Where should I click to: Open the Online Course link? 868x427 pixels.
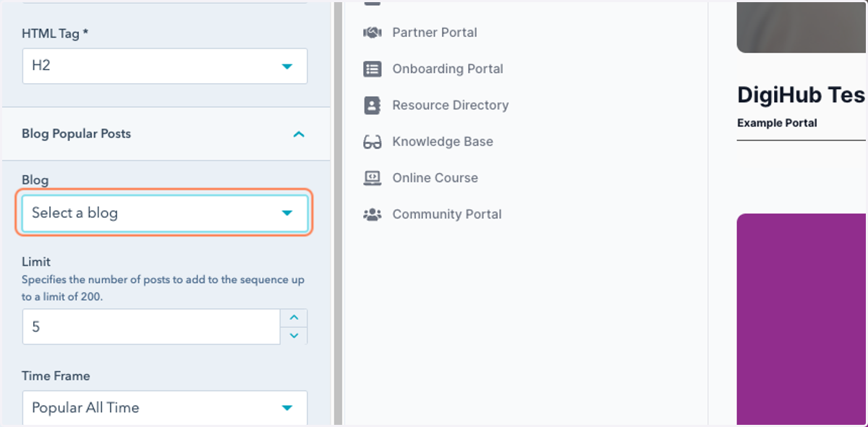click(x=435, y=178)
